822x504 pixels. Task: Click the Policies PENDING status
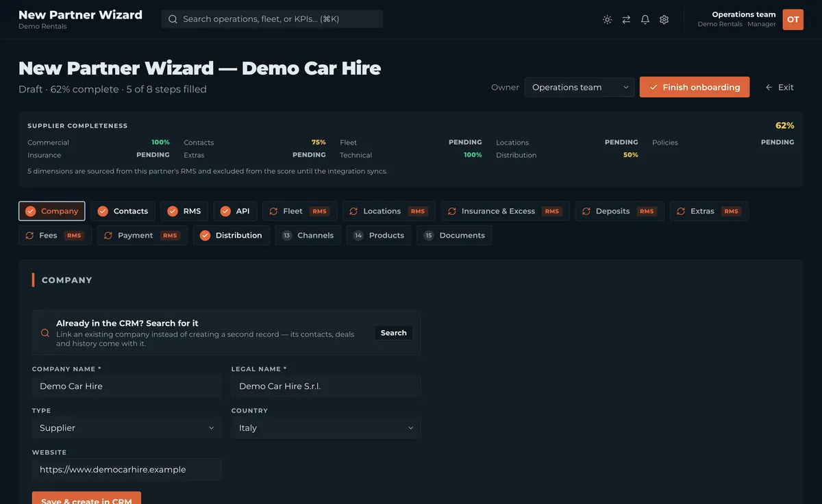pos(777,142)
